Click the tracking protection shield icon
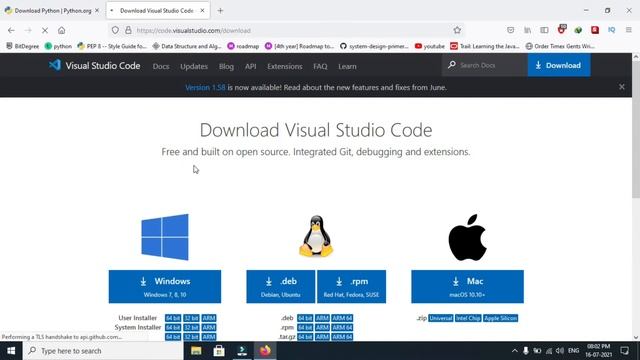The height and width of the screenshot is (360, 640). click(x=115, y=30)
